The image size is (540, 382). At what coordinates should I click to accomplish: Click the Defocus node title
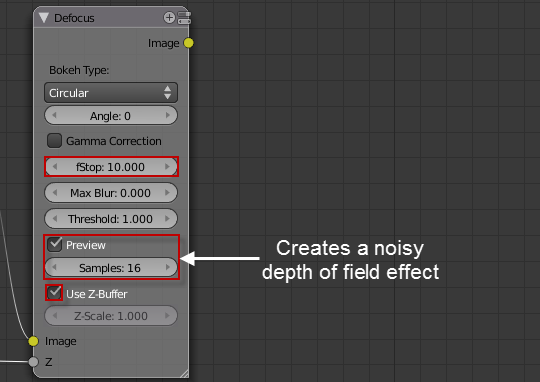(74, 18)
